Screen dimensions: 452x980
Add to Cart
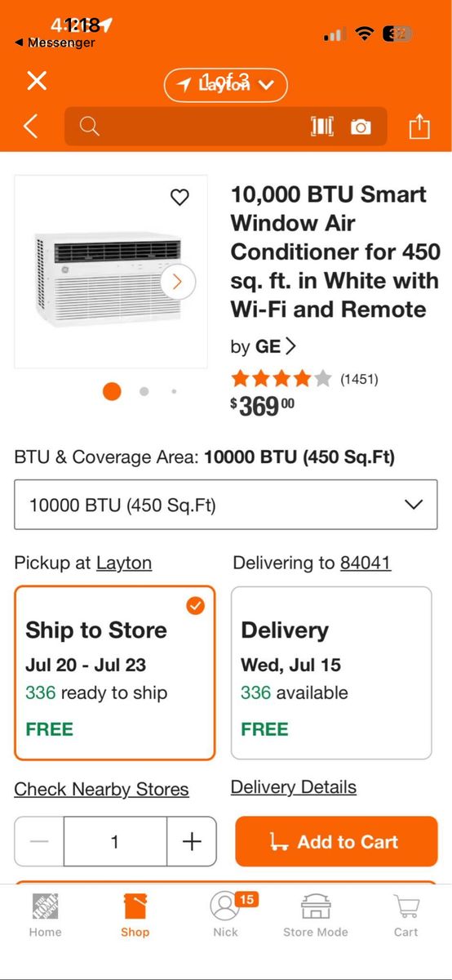coord(336,841)
